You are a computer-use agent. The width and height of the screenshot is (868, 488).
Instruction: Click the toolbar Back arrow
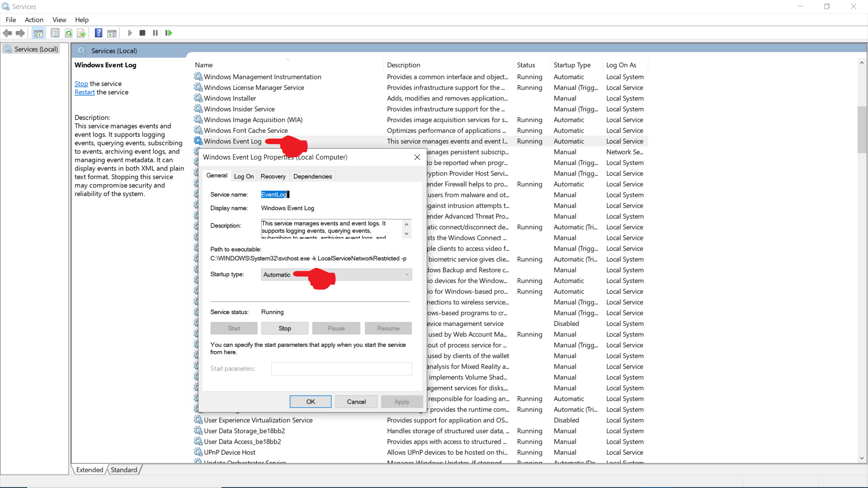click(7, 33)
